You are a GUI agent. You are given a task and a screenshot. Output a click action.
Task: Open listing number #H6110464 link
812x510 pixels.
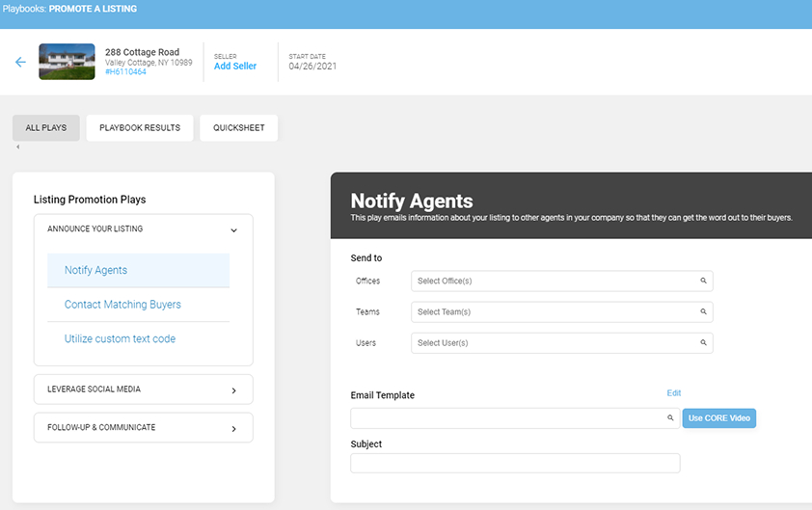(x=125, y=72)
